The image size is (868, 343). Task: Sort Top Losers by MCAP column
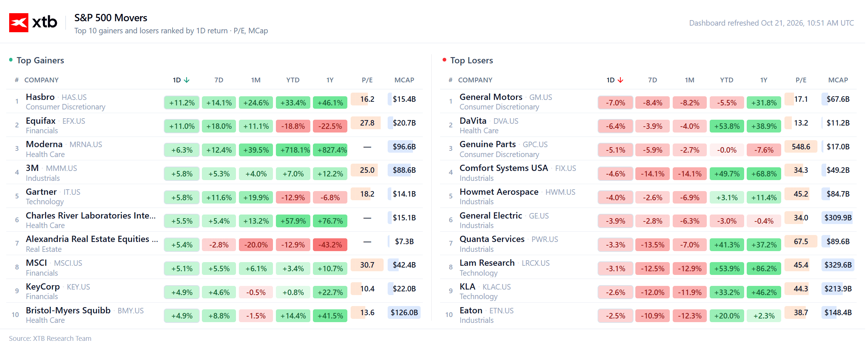(838, 80)
